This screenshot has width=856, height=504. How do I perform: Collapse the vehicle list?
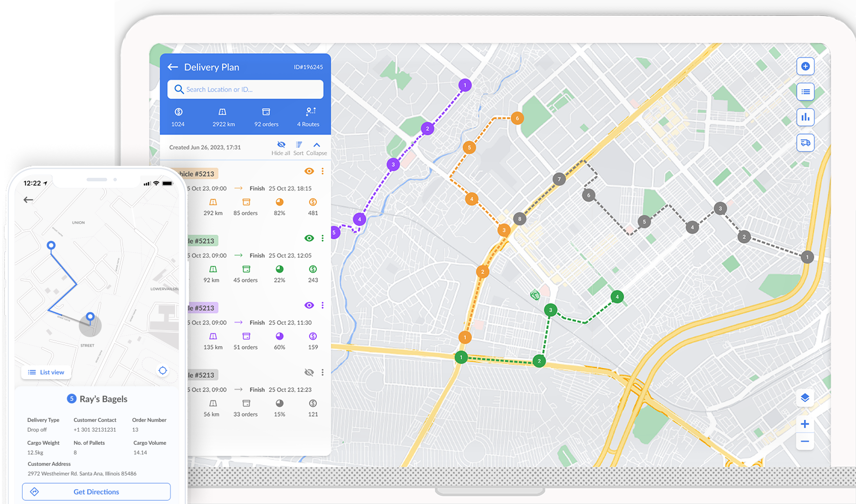(x=317, y=148)
